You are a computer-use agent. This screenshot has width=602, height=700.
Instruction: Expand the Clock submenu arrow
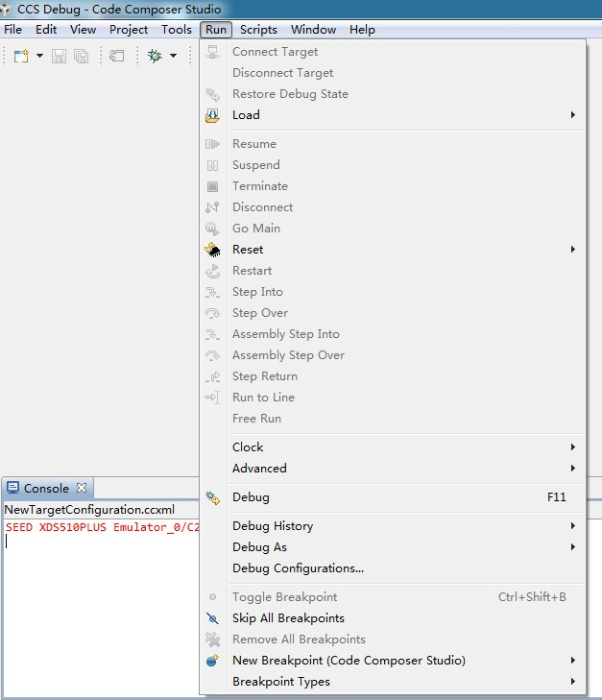tap(573, 447)
